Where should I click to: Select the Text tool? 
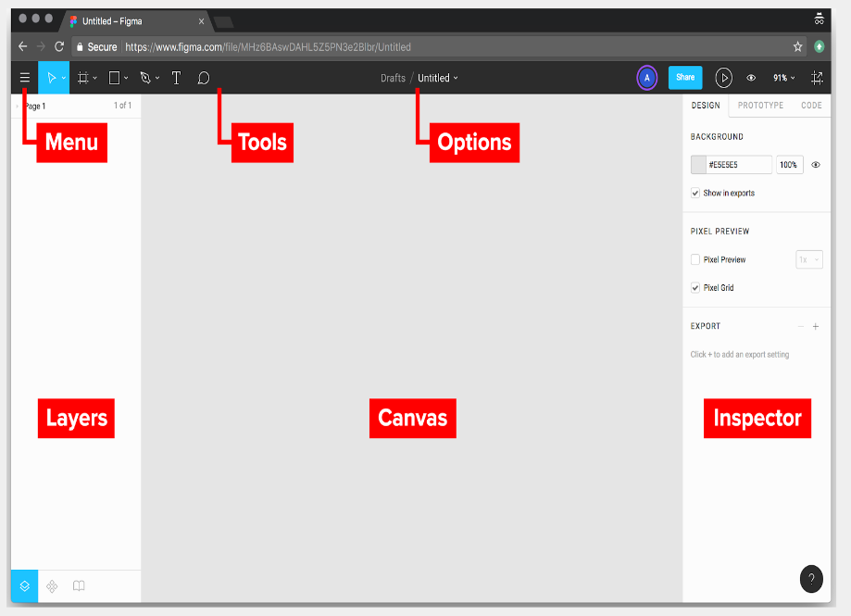(176, 78)
